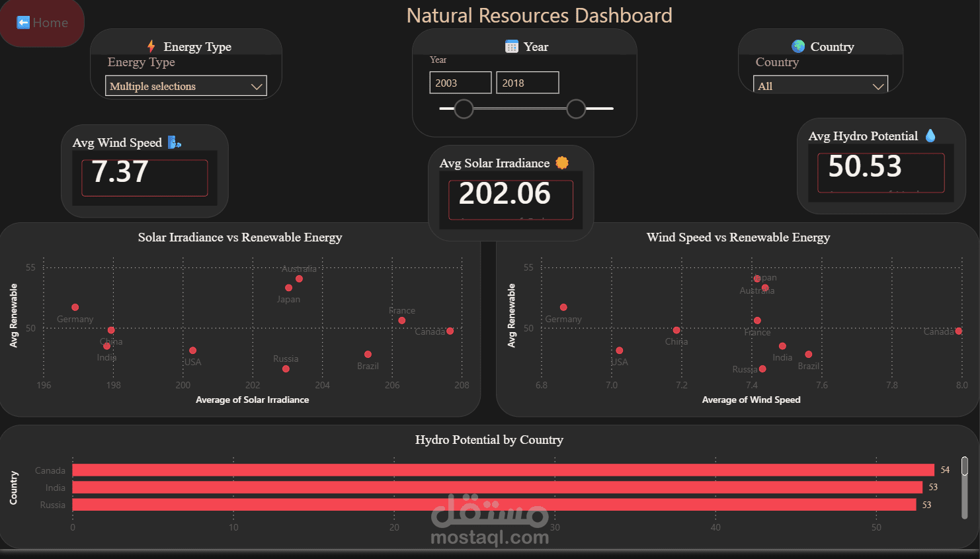Click the Canada point in Wind Speed scatter
Screen dimensions: 980x559
[959, 331]
